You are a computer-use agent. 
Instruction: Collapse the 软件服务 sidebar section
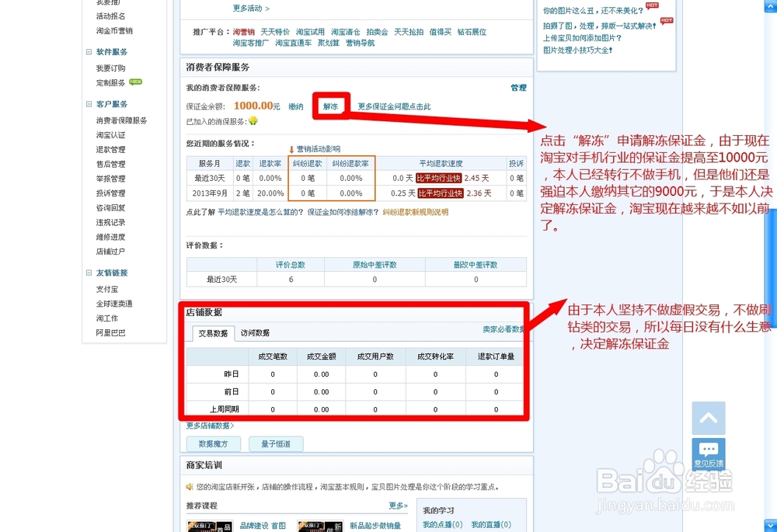click(89, 51)
